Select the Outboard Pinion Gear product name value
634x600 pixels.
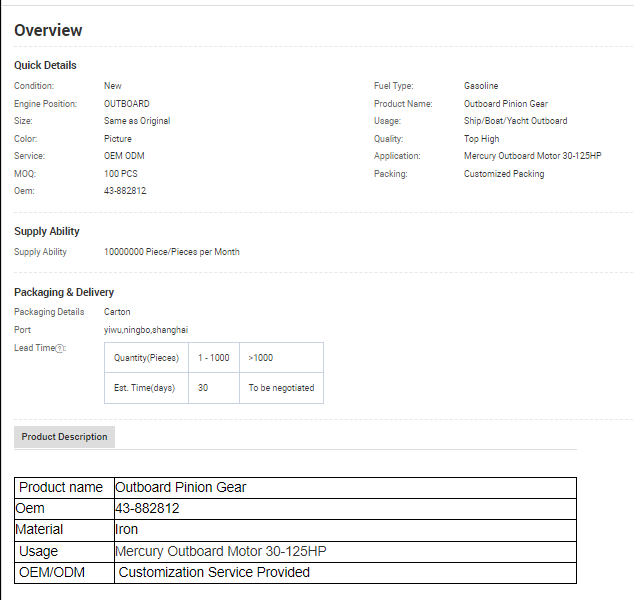pyautogui.click(x=505, y=103)
